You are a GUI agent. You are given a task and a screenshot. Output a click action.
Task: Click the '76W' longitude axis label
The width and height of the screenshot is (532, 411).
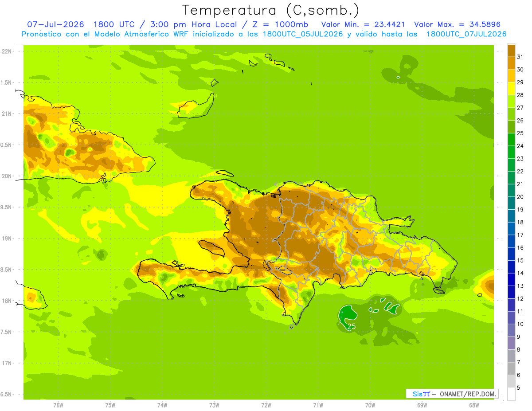tap(58, 405)
